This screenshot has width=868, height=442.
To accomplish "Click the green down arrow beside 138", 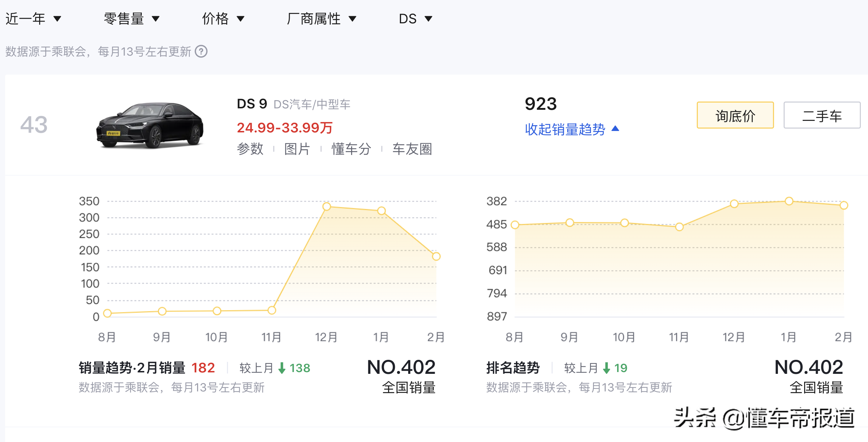I will tap(282, 368).
